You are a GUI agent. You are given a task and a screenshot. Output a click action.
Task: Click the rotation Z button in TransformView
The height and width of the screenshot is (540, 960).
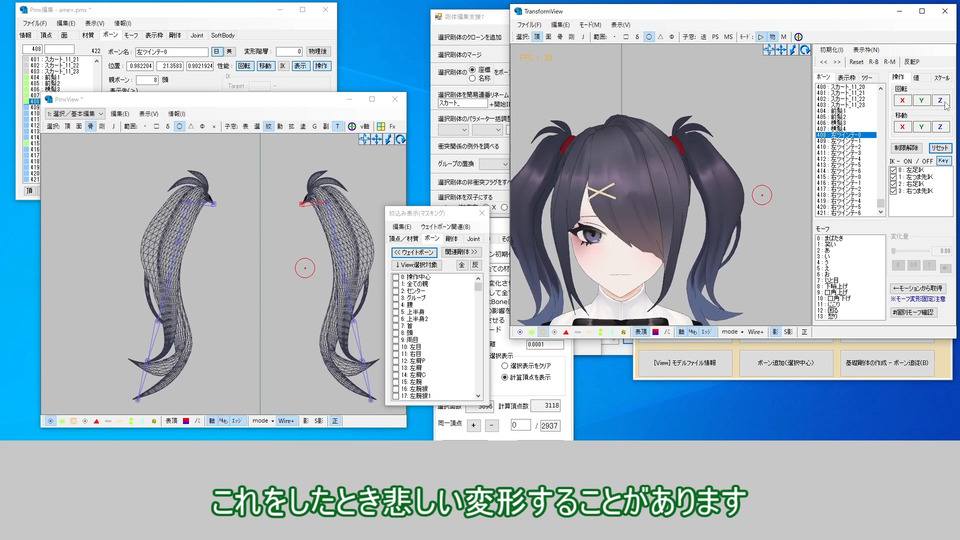pyautogui.click(x=940, y=100)
